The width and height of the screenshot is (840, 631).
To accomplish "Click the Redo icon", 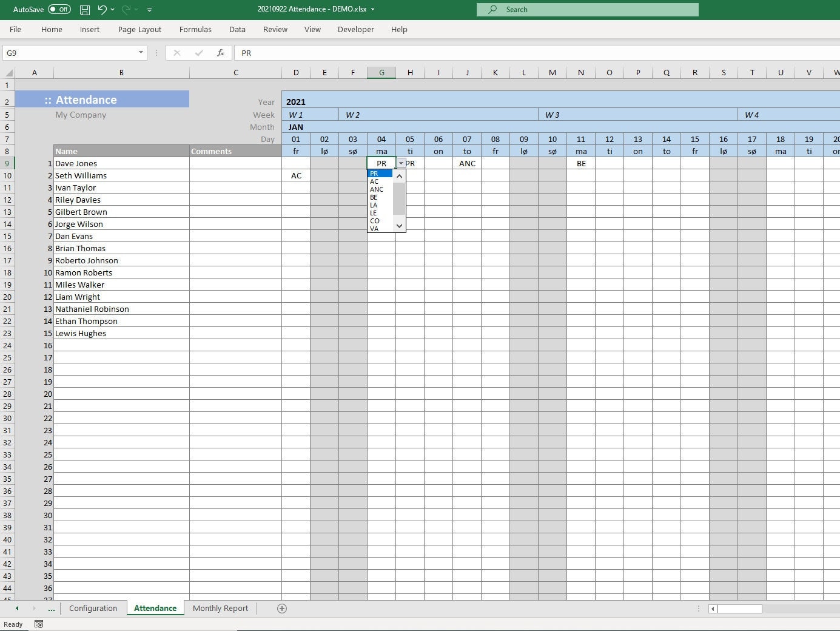I will 126,9.
